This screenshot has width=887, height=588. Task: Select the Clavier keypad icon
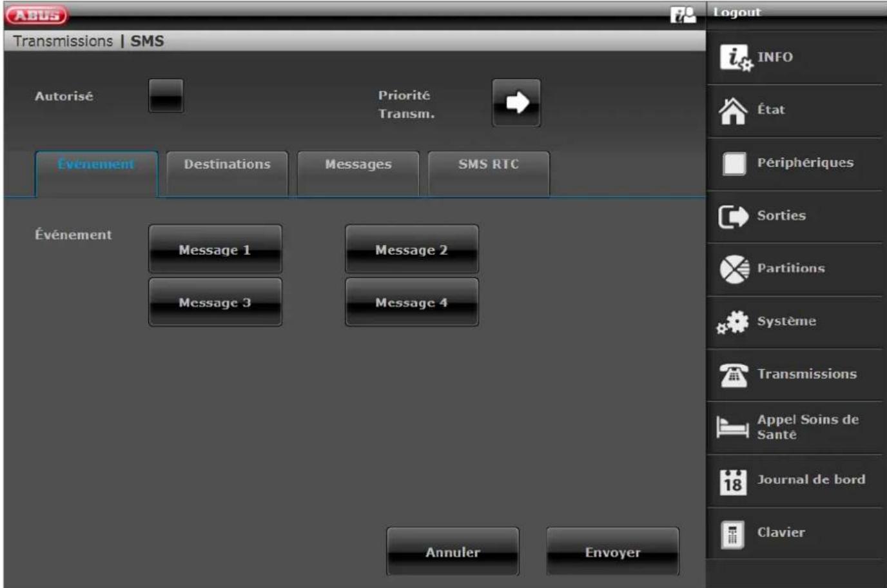[x=732, y=534]
